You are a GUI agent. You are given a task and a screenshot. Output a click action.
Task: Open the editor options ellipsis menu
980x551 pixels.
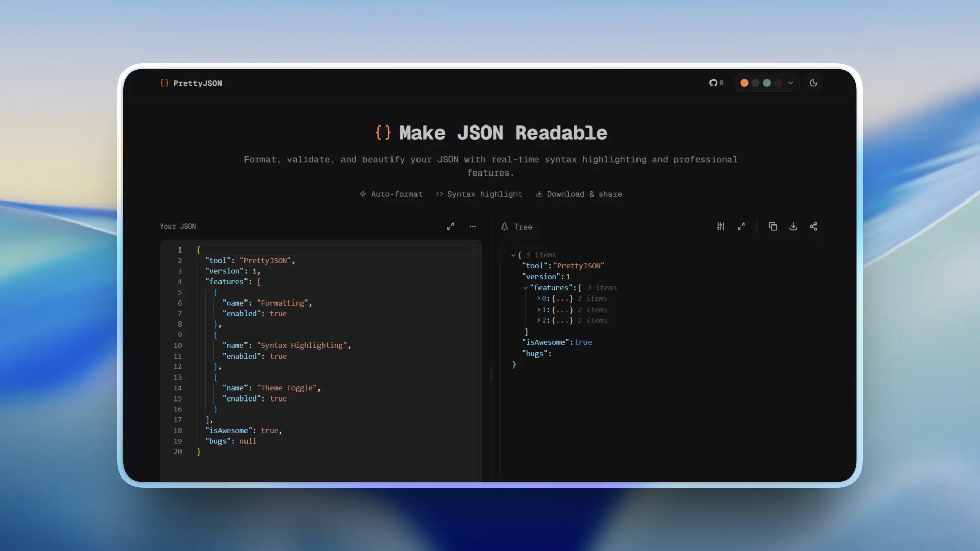click(x=473, y=226)
